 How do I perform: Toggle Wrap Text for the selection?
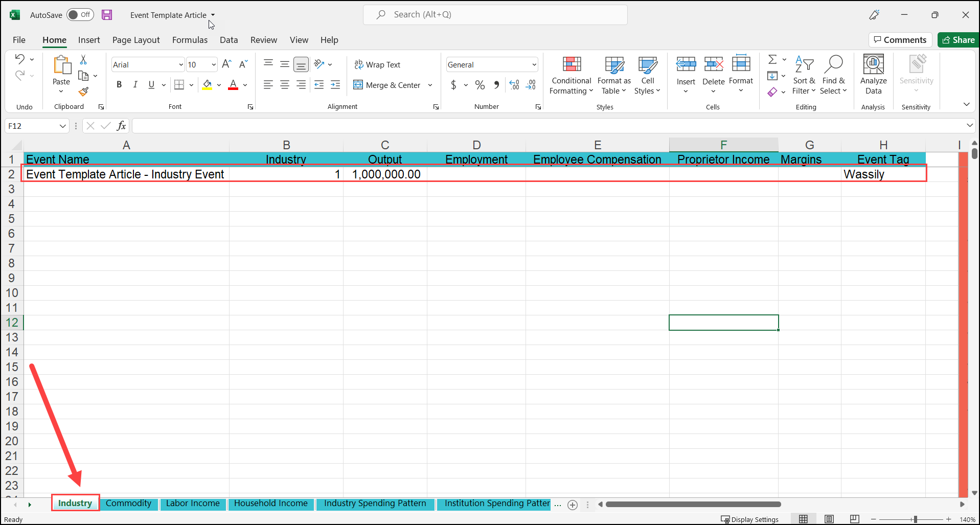tap(377, 64)
